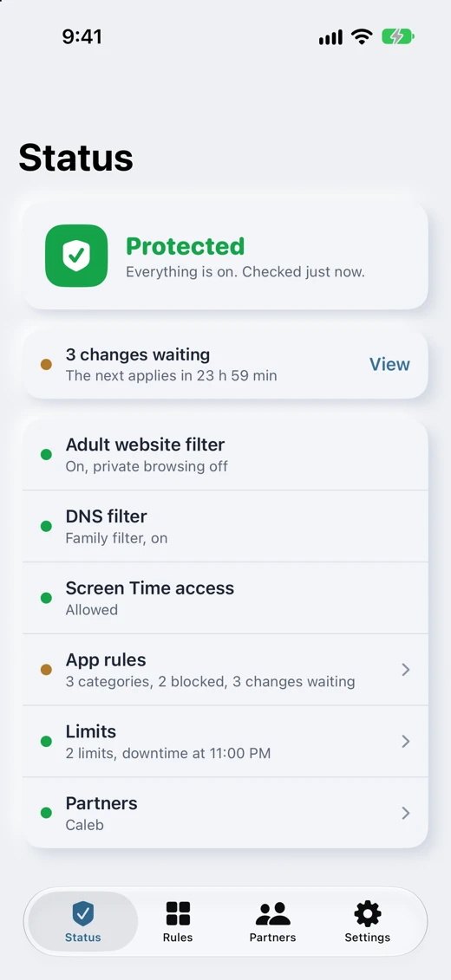
Task: Tap the battery charging indicator
Action: point(398,37)
